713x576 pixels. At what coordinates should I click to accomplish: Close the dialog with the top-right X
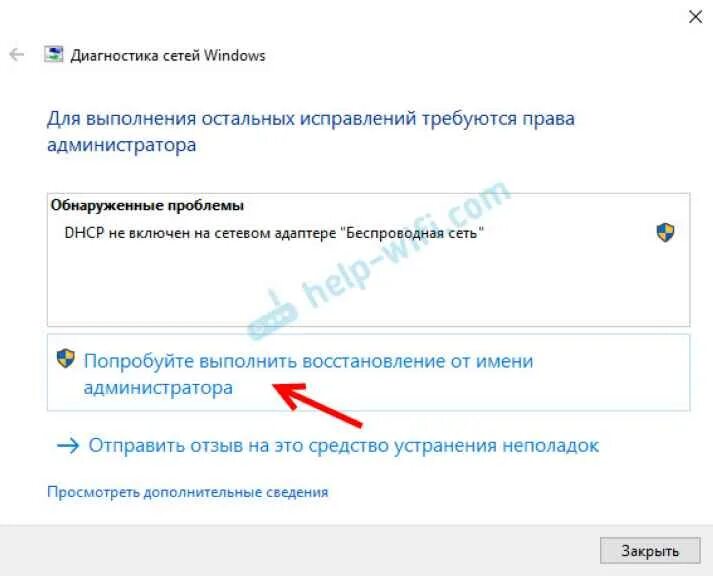(x=695, y=17)
